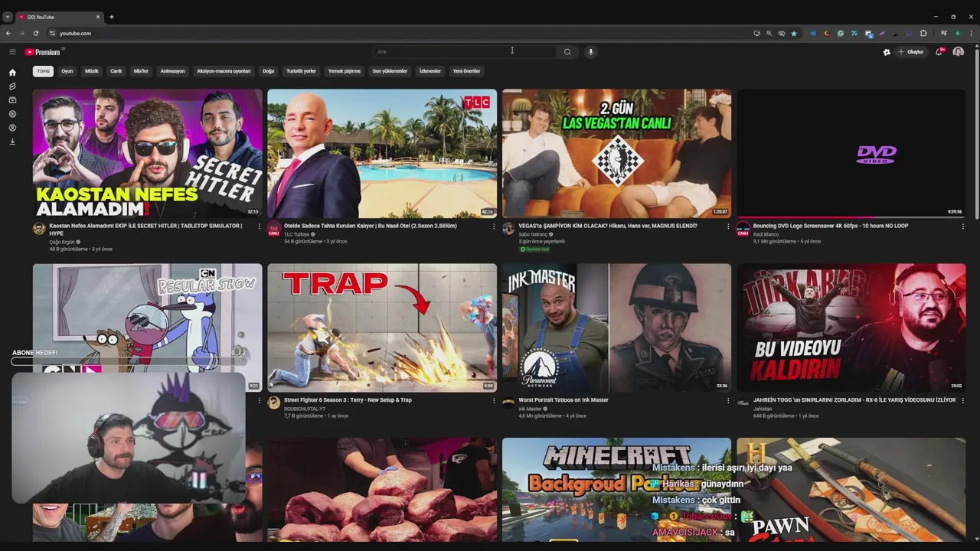Open the browser Extensions puzzle icon
Image resolution: width=980 pixels, height=551 pixels.
point(923,33)
